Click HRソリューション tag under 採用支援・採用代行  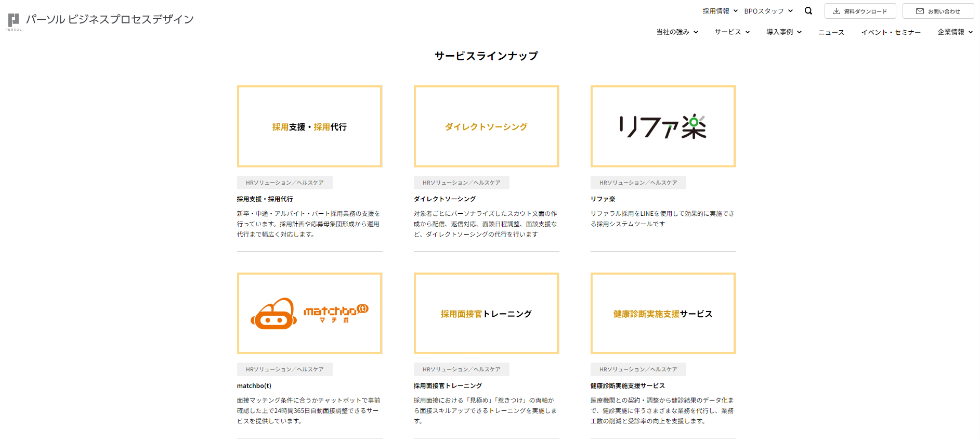[x=285, y=183]
